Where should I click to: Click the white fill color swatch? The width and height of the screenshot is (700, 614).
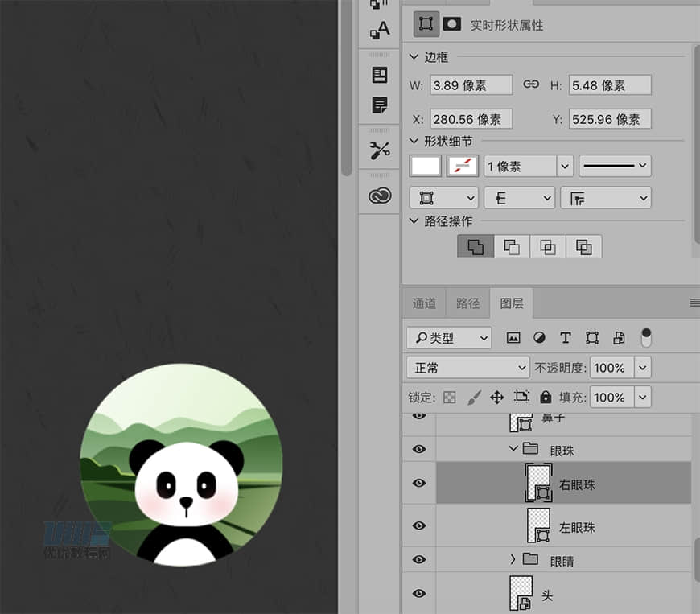(x=426, y=166)
